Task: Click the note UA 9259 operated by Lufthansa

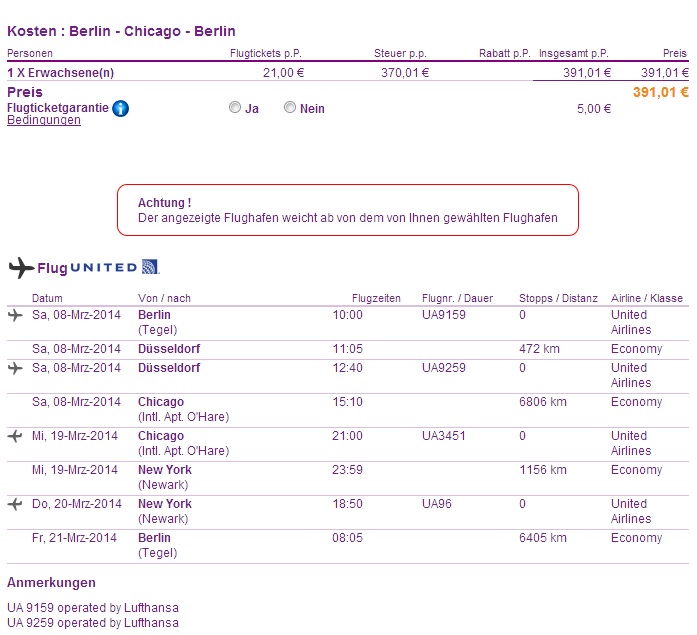Action: tap(92, 623)
